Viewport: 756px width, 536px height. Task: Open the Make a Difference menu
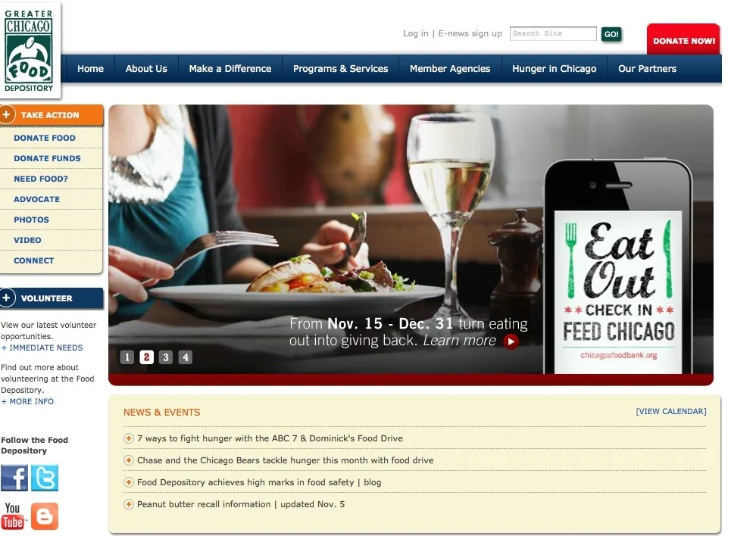[x=230, y=68]
